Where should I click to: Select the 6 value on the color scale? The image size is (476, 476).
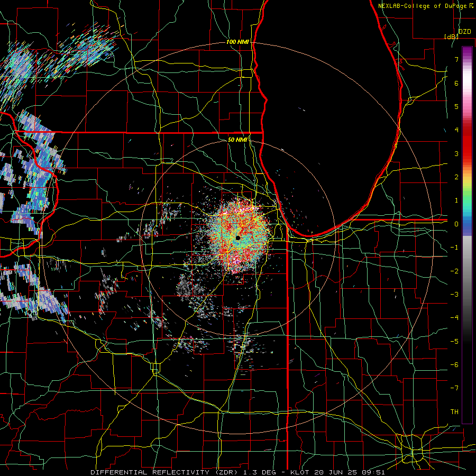[x=456, y=83]
